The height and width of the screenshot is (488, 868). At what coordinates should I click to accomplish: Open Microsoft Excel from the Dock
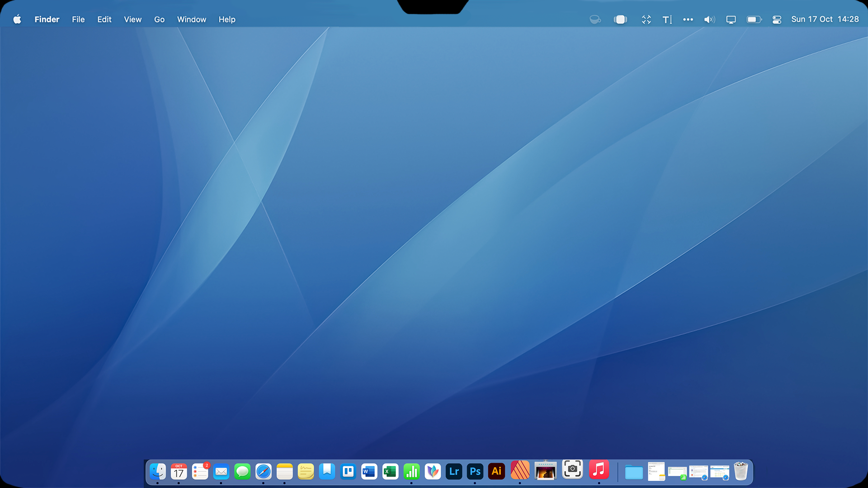390,471
